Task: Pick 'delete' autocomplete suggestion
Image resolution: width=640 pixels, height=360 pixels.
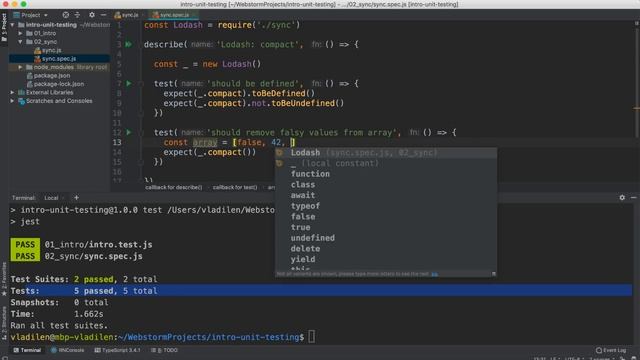Action: [386, 248]
